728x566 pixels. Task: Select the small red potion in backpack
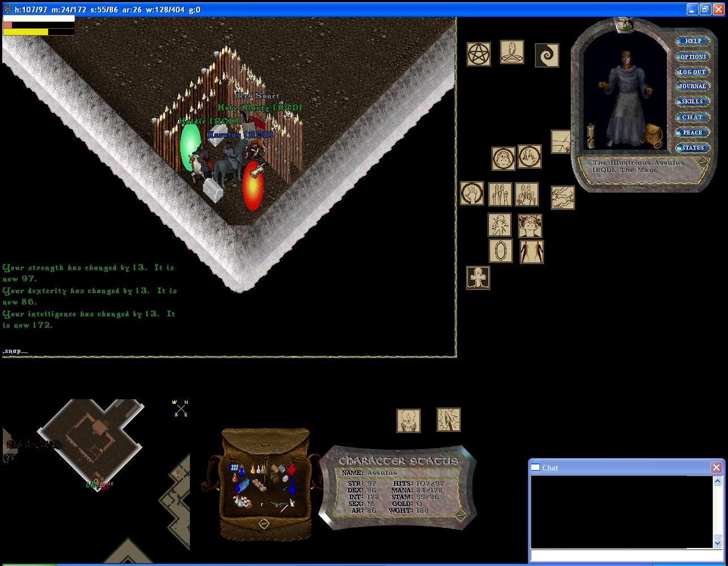click(x=234, y=478)
